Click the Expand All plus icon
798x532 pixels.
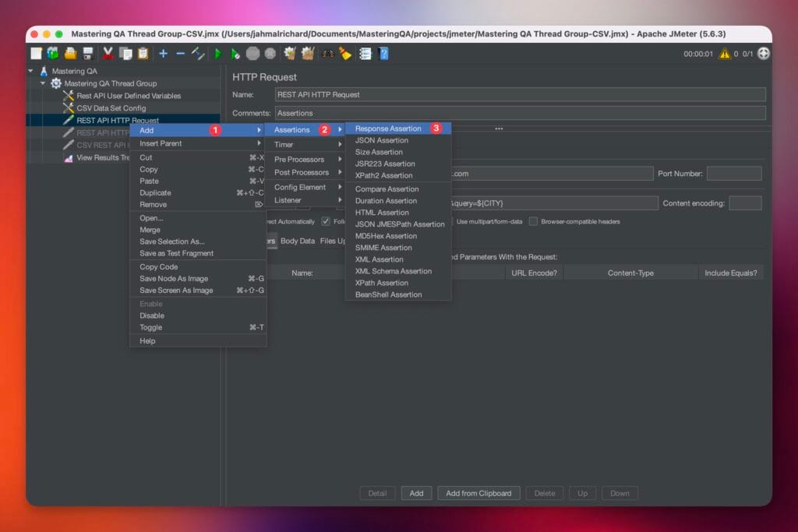[163, 54]
